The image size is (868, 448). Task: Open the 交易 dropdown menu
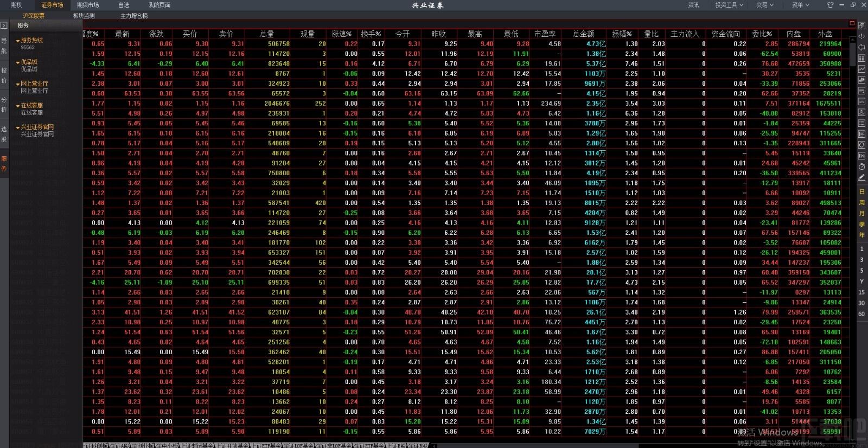[x=765, y=5]
